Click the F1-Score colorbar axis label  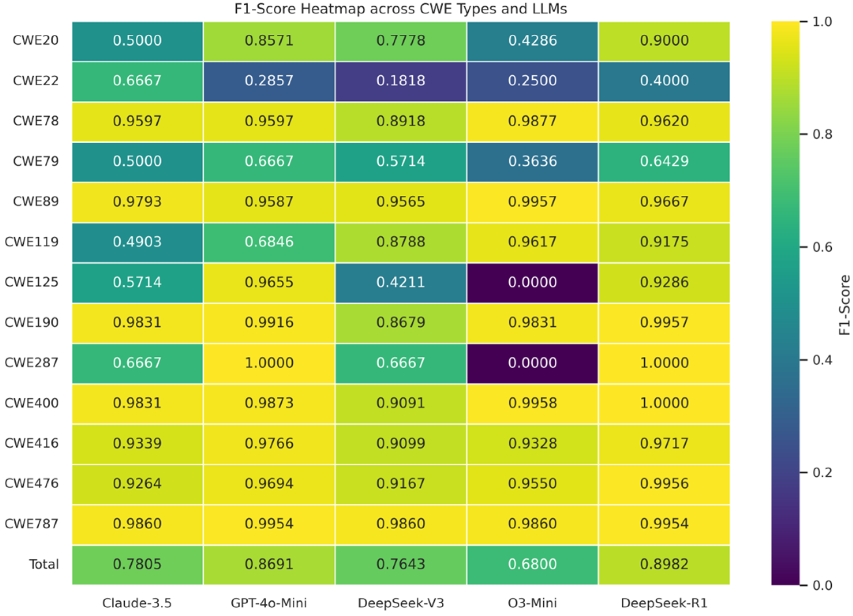pos(844,305)
